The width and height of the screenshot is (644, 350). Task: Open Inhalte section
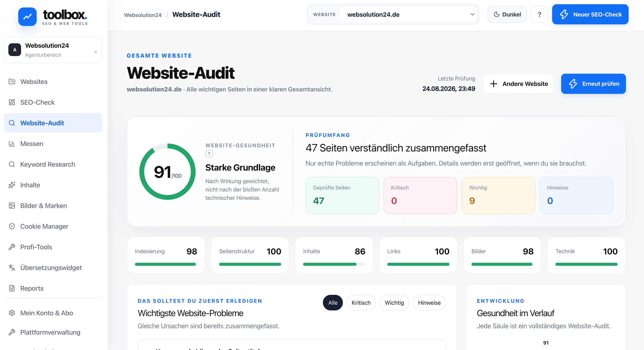coord(53,185)
